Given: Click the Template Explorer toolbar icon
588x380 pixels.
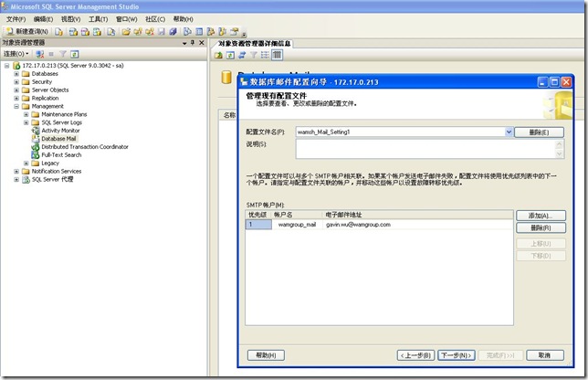Looking at the screenshot, I should point(223,31).
